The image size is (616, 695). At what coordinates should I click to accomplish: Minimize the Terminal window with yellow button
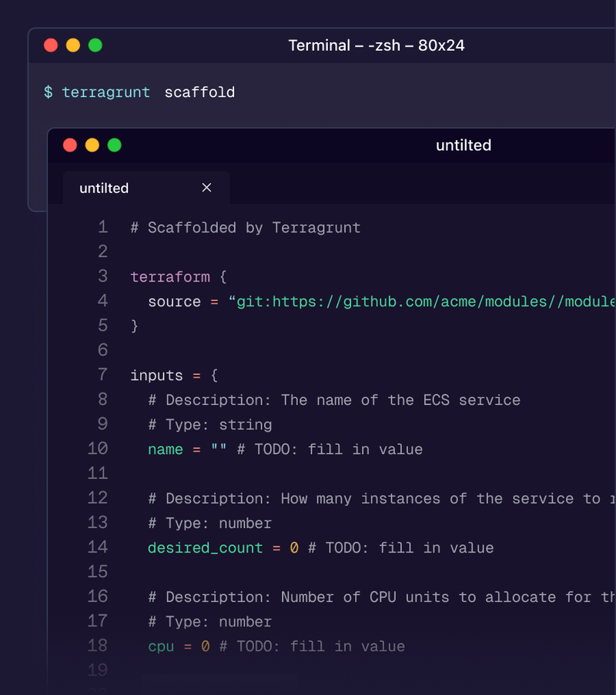(72, 45)
